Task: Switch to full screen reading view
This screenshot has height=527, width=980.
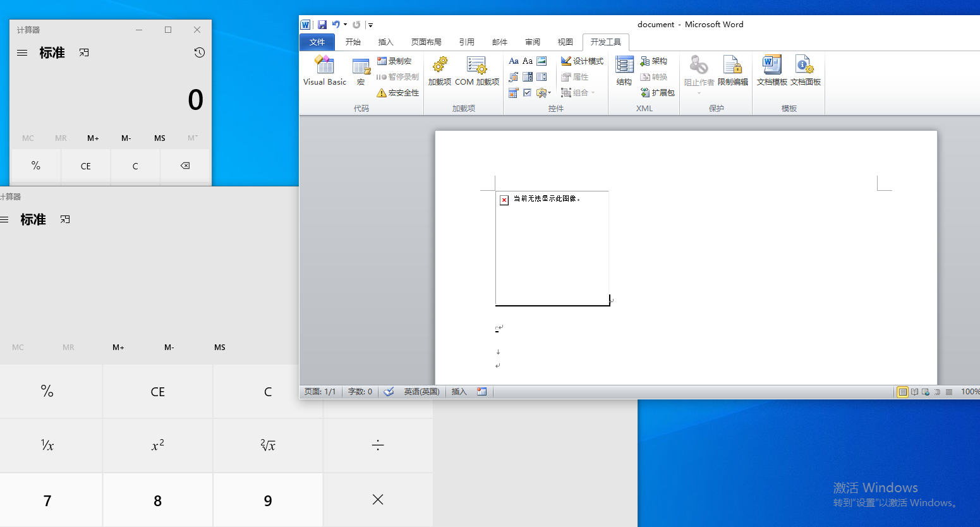Action: coord(914,392)
